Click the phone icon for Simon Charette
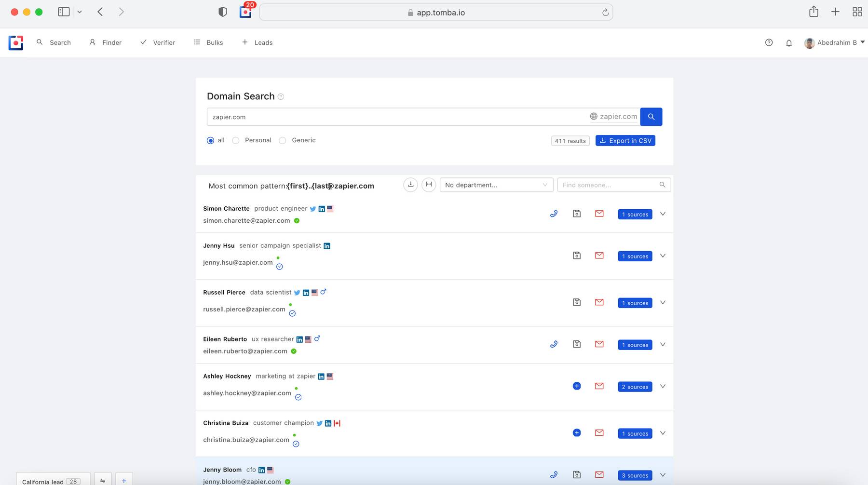 click(554, 214)
